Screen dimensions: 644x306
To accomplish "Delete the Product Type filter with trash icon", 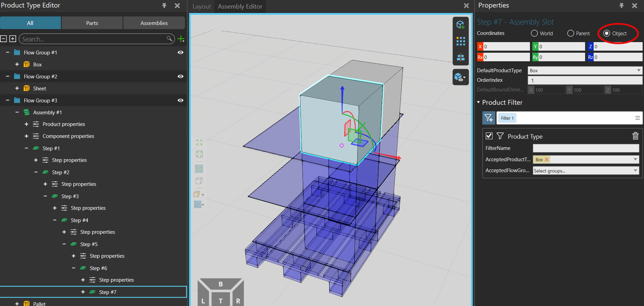I will (635, 136).
